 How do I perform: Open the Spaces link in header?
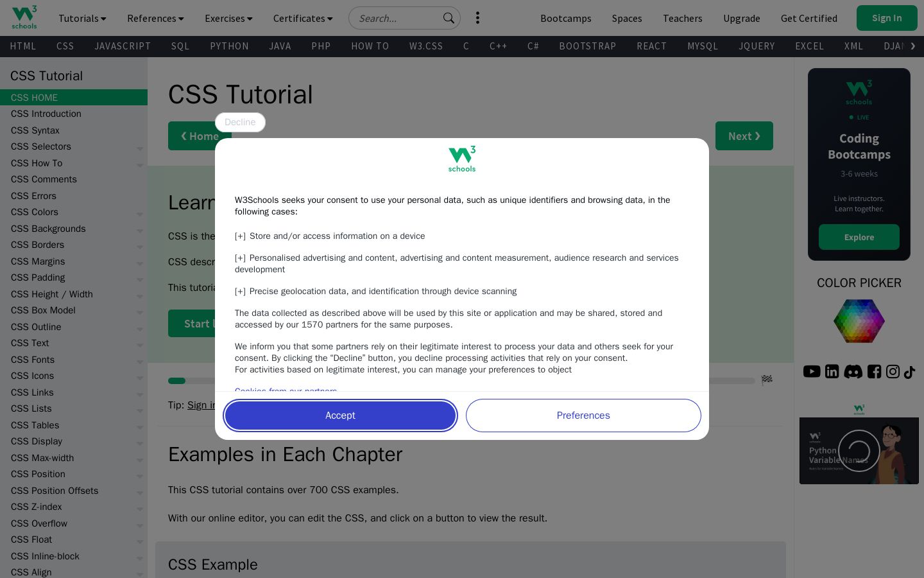pyautogui.click(x=627, y=18)
